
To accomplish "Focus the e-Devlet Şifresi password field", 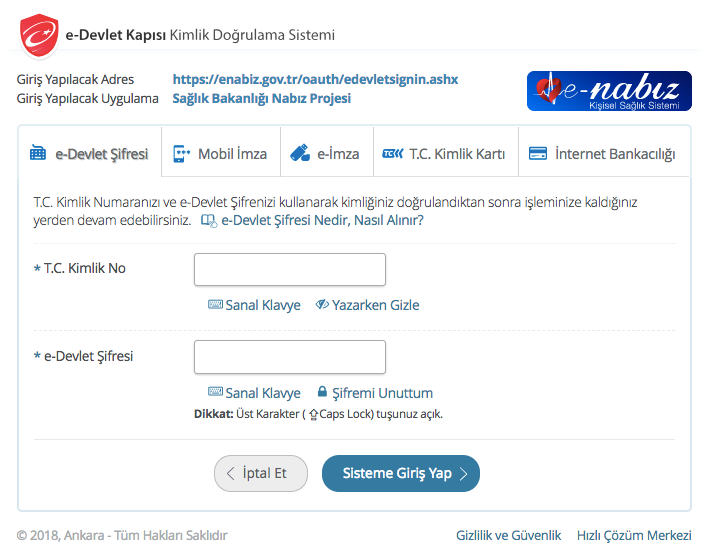I will [x=289, y=357].
